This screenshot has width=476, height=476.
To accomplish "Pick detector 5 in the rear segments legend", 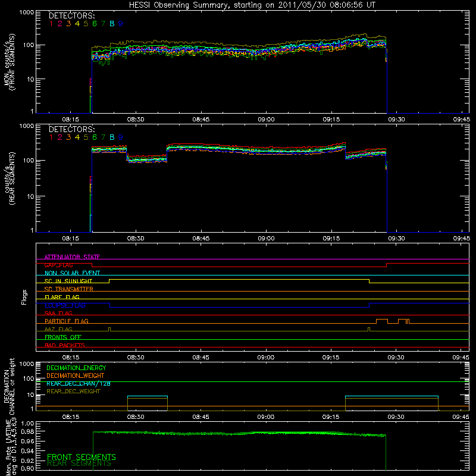I will 86,137.
